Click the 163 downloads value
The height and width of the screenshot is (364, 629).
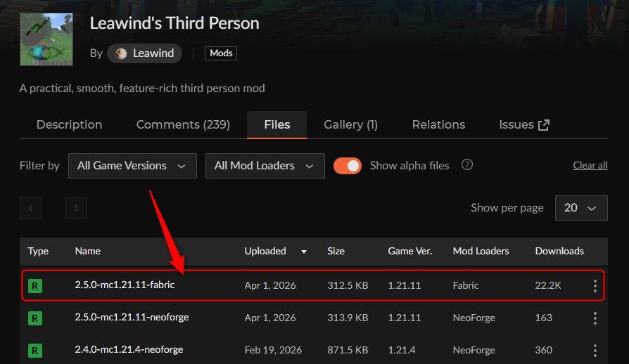544,318
